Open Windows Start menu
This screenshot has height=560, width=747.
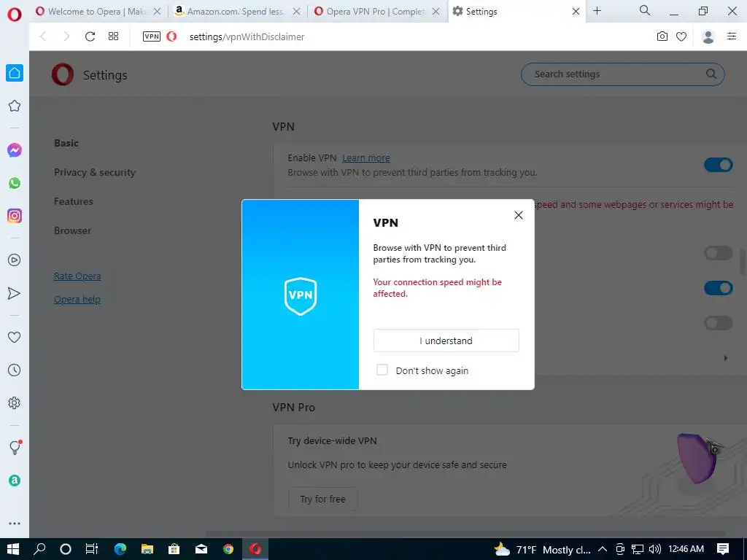click(x=13, y=549)
